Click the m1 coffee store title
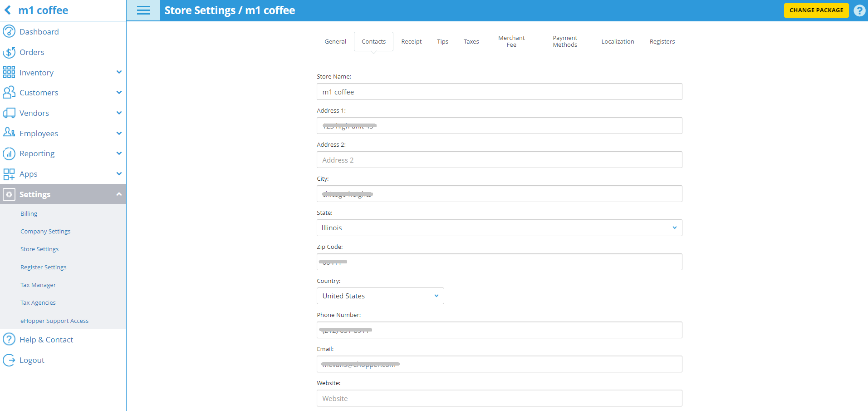This screenshot has width=868, height=411. (43, 10)
